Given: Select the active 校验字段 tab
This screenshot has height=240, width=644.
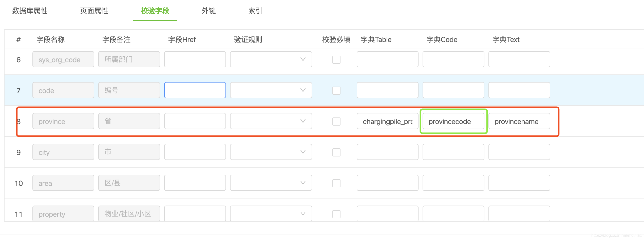Looking at the screenshot, I should pos(155,11).
